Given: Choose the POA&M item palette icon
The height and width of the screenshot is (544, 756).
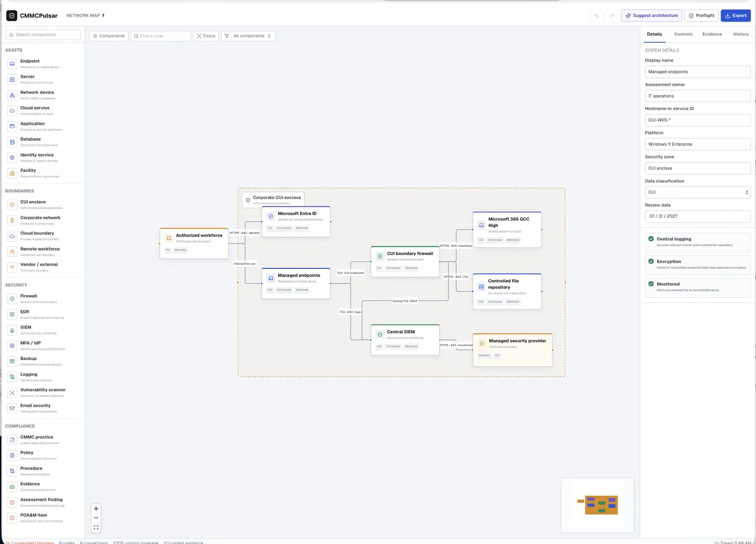Looking at the screenshot, I should 12,518.
